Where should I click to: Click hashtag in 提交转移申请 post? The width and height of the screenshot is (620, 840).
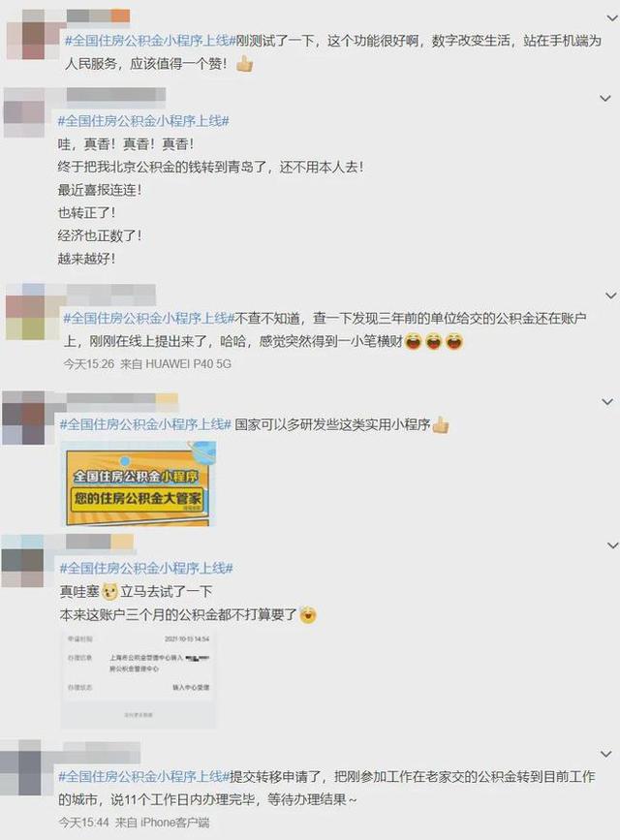(143, 776)
